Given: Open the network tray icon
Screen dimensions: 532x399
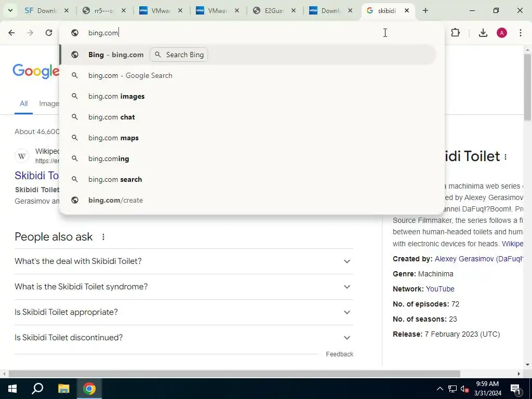Looking at the screenshot, I should [x=453, y=389].
